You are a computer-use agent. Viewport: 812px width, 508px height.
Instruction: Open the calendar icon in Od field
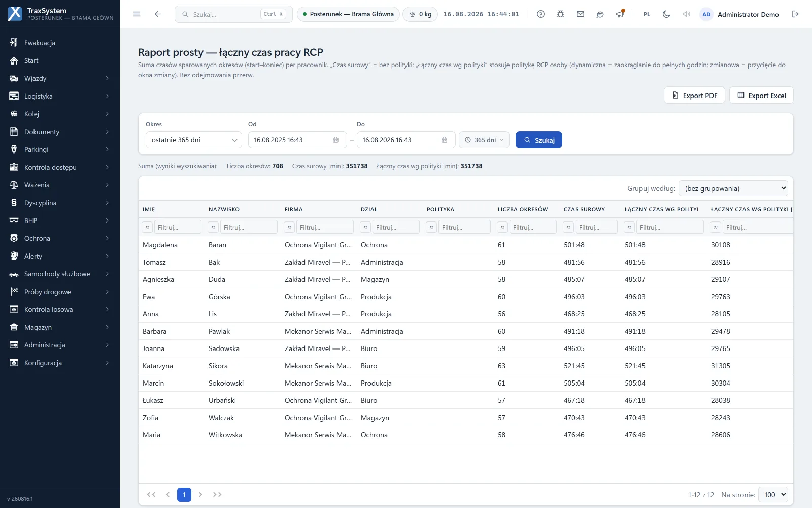[335, 140]
